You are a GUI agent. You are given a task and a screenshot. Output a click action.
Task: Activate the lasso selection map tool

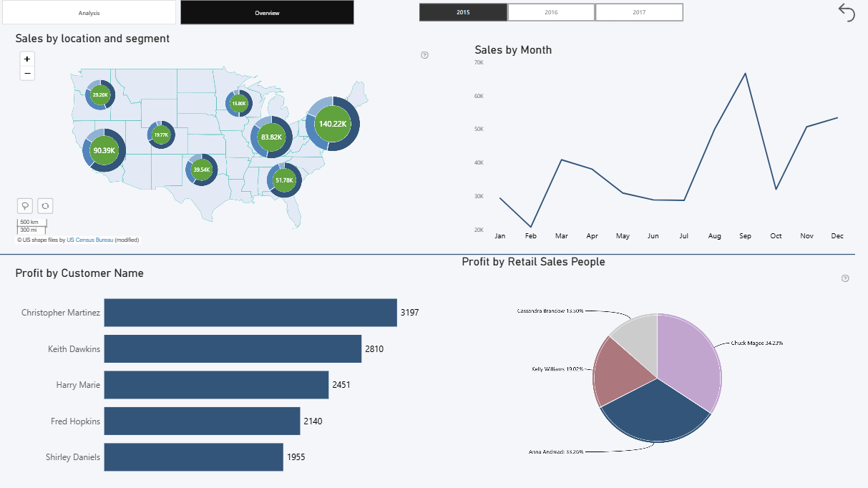(25, 206)
